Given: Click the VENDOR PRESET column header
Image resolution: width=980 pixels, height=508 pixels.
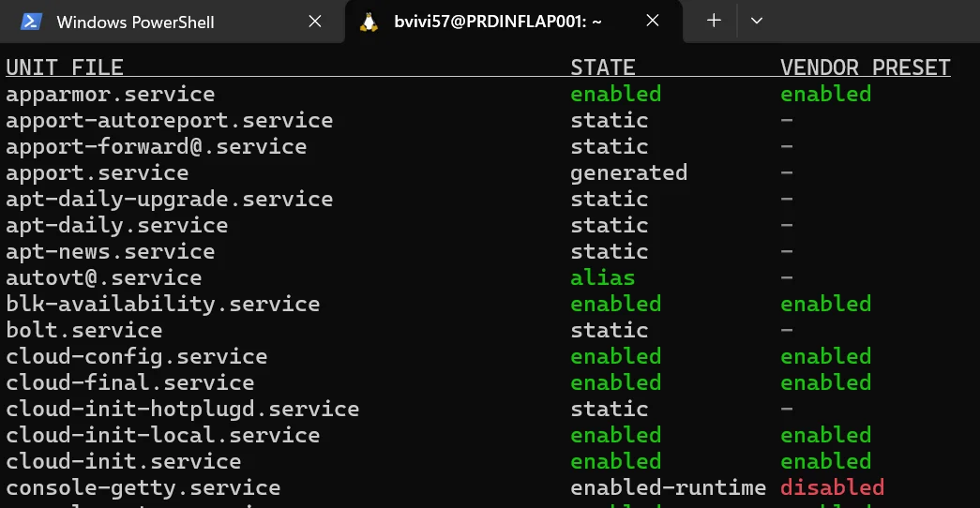Looking at the screenshot, I should 865,67.
